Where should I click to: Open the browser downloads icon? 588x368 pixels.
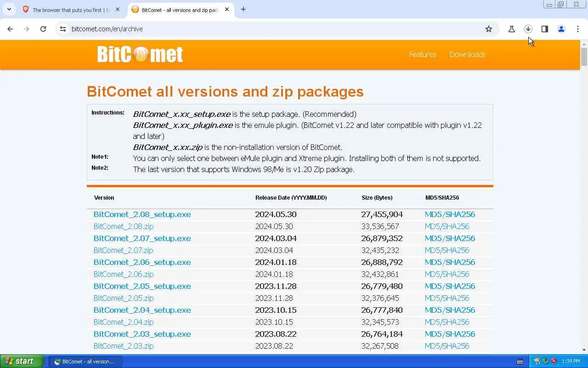(x=528, y=29)
